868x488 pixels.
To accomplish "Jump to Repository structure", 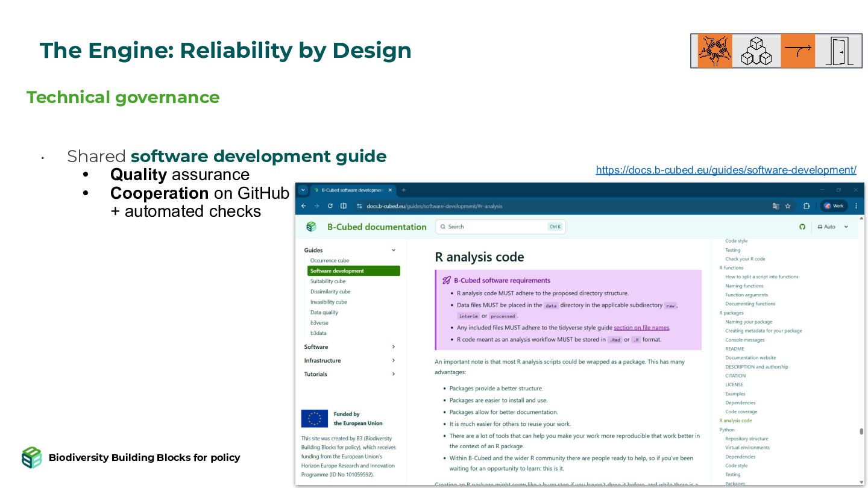I will (x=747, y=439).
